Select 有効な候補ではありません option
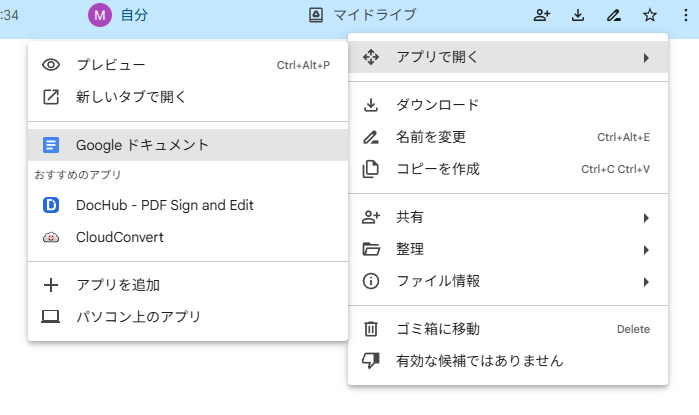The width and height of the screenshot is (699, 415). (x=508, y=361)
